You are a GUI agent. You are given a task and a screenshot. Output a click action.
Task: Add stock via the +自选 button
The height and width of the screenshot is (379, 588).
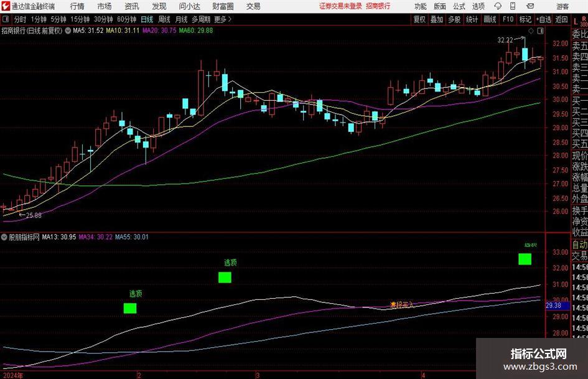tap(543, 19)
